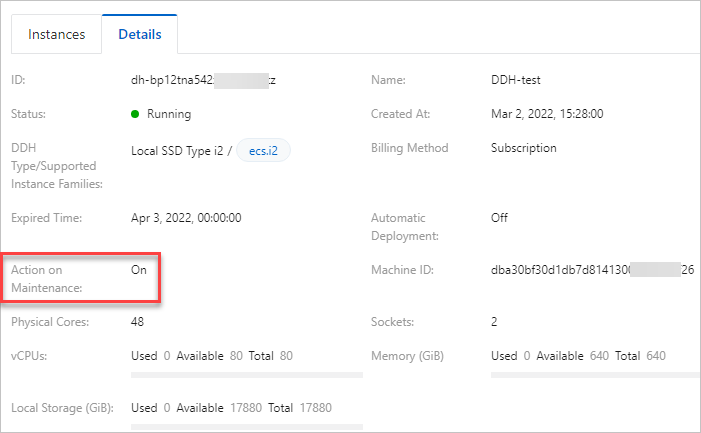The height and width of the screenshot is (433, 701).
Task: Select the Created At date Mar 2, 2022
Action: tap(547, 114)
